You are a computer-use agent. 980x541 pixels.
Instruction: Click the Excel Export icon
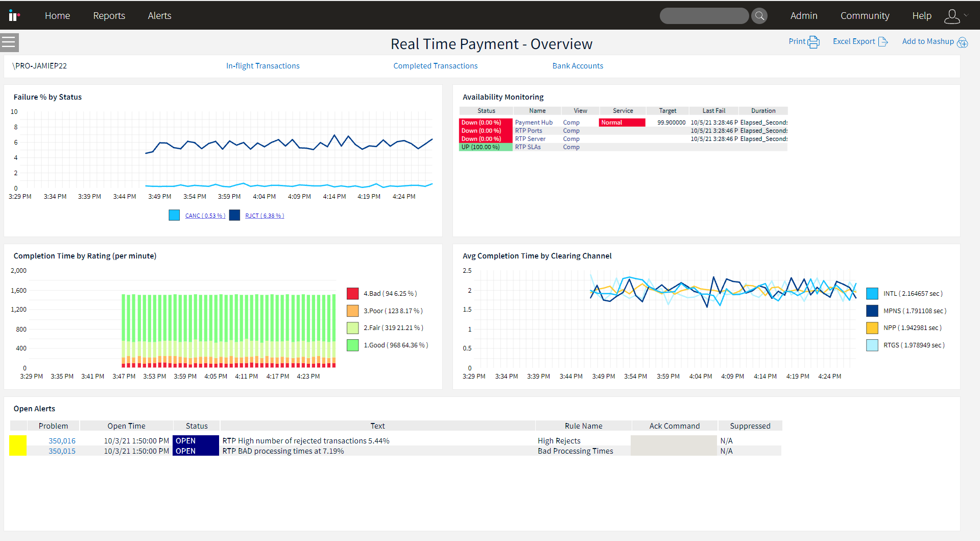[883, 41]
